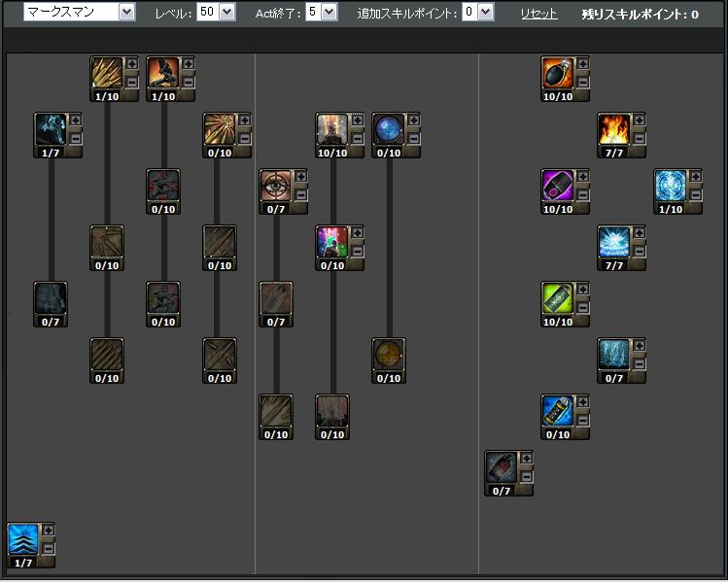Select the blue chevrons rank skill icon
Image resolution: width=728 pixels, height=582 pixels.
click(x=23, y=539)
